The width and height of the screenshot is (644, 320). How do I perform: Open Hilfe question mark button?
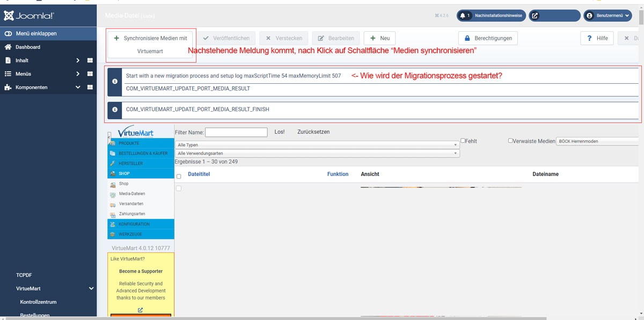pyautogui.click(x=597, y=38)
